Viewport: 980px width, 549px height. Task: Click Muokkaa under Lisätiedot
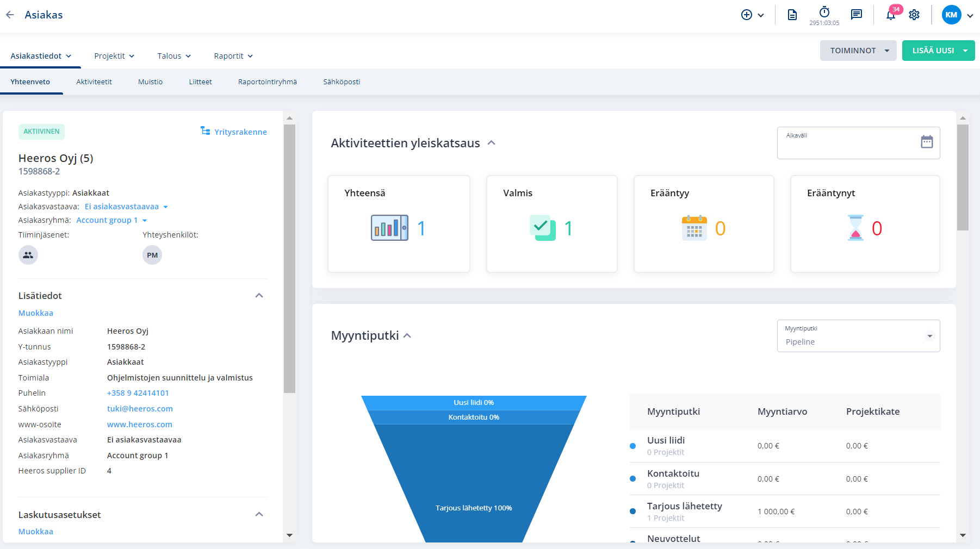coord(36,313)
